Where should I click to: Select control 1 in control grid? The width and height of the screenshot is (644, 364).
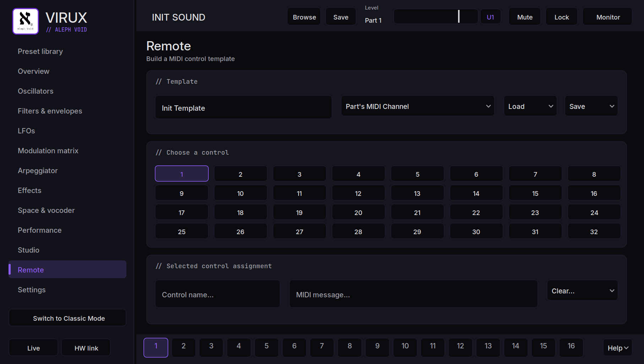point(182,174)
